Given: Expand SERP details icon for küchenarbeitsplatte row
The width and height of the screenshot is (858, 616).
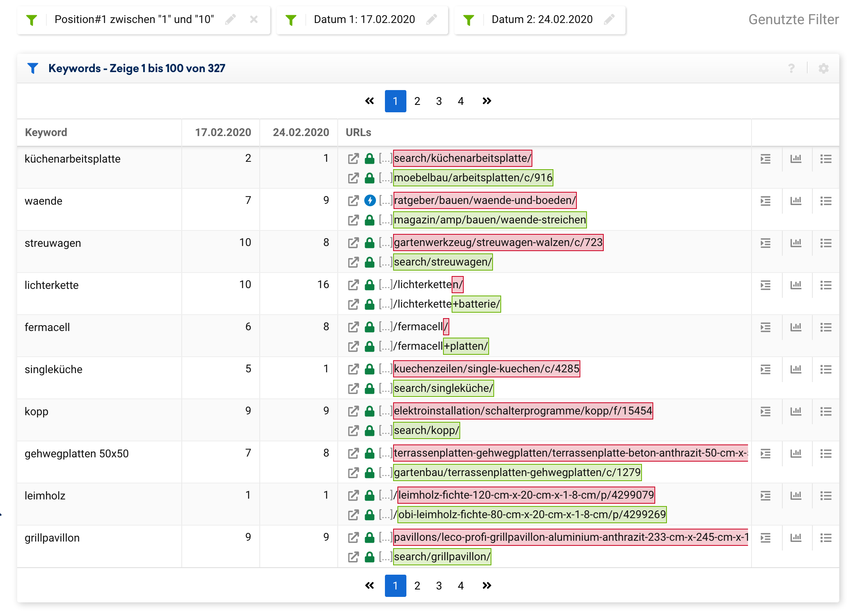Looking at the screenshot, I should 766,159.
